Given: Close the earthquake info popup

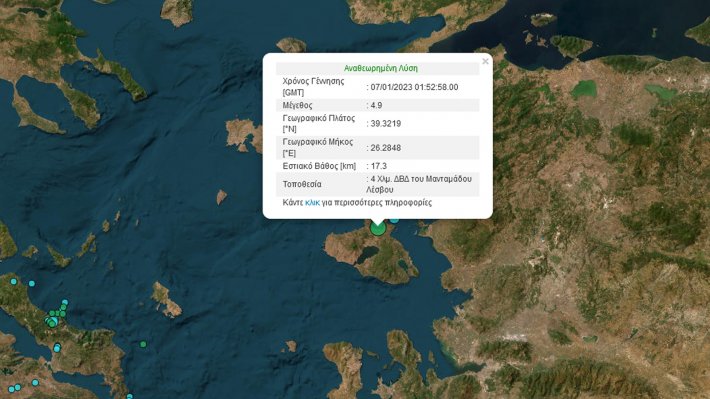Looking at the screenshot, I should point(485,61).
